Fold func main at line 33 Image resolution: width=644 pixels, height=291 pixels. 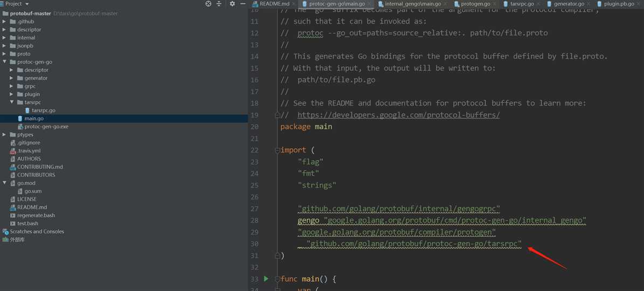277,279
